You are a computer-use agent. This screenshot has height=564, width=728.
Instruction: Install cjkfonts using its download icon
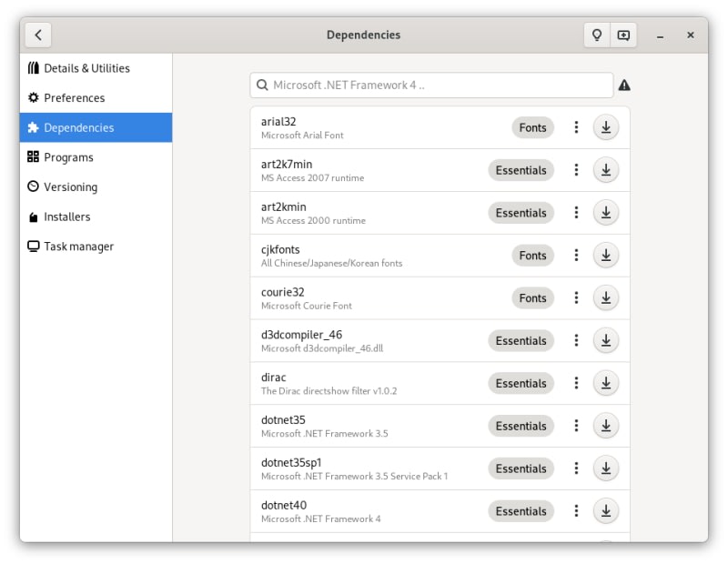click(606, 256)
